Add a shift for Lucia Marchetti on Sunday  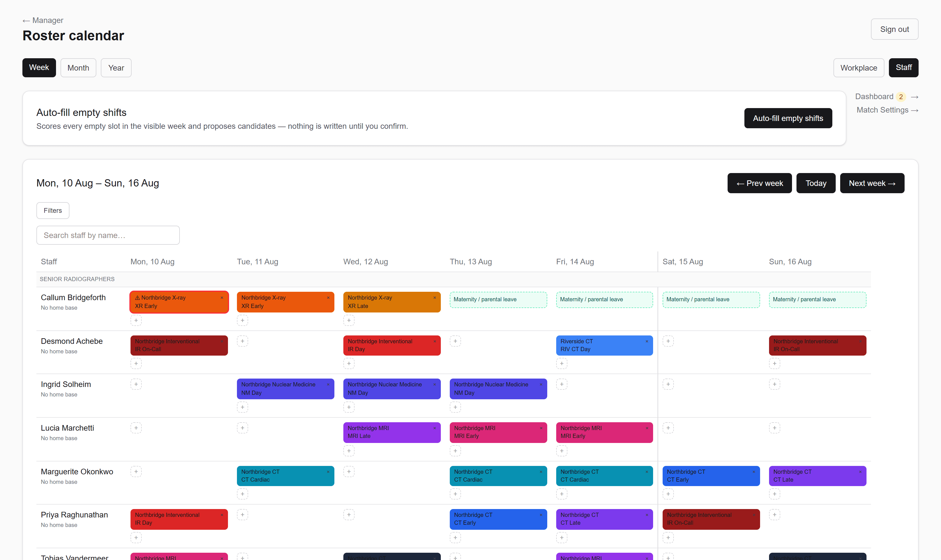(775, 428)
